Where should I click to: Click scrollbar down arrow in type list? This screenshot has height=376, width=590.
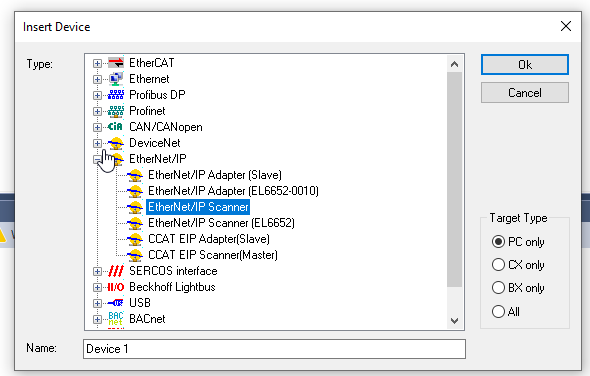pyautogui.click(x=455, y=321)
